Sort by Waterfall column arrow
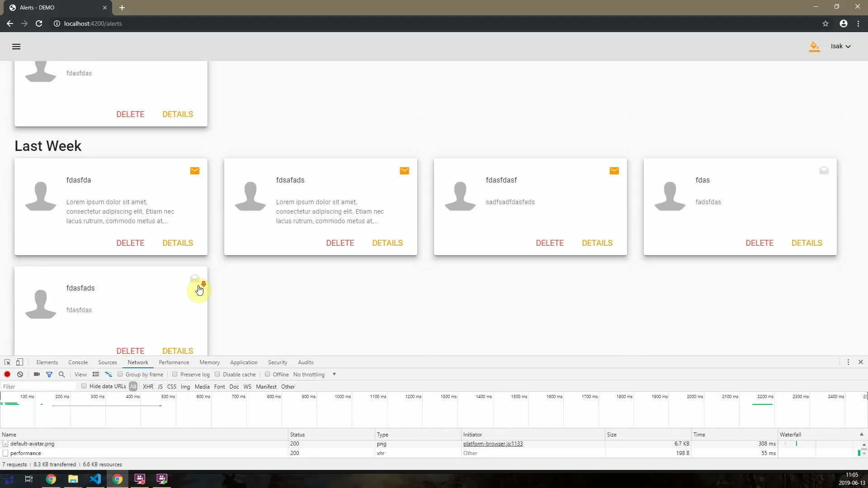This screenshot has width=868, height=488. [861, 435]
